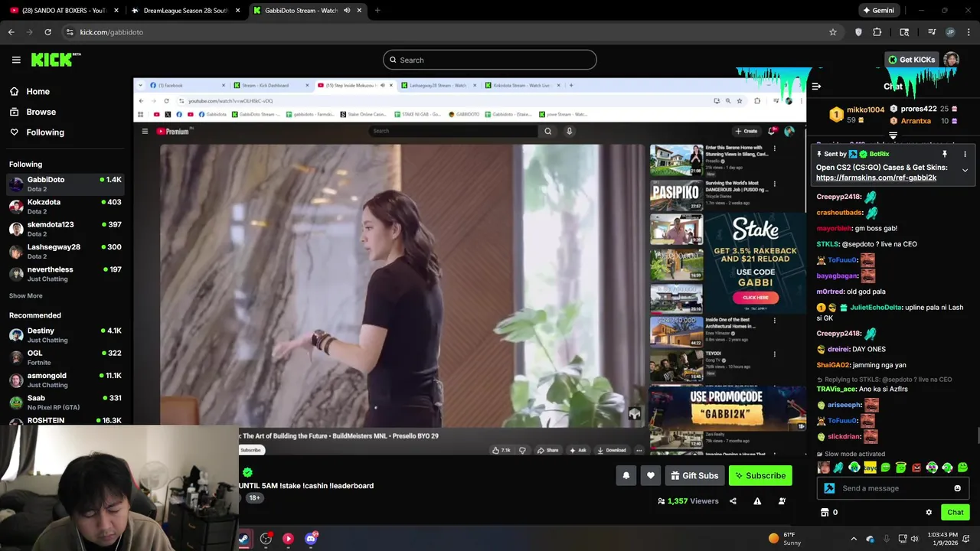
Task: Reload the page
Action: coord(47,32)
